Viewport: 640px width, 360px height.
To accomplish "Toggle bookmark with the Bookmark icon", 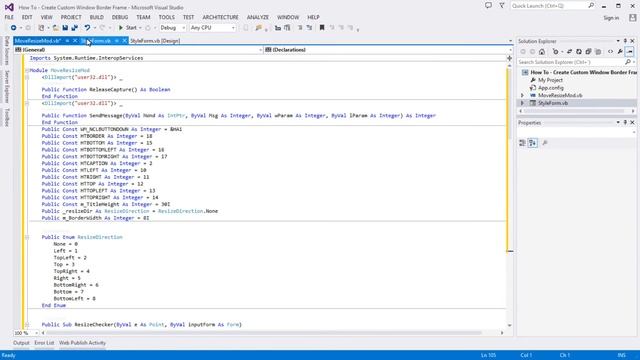I will pyautogui.click(x=322, y=28).
